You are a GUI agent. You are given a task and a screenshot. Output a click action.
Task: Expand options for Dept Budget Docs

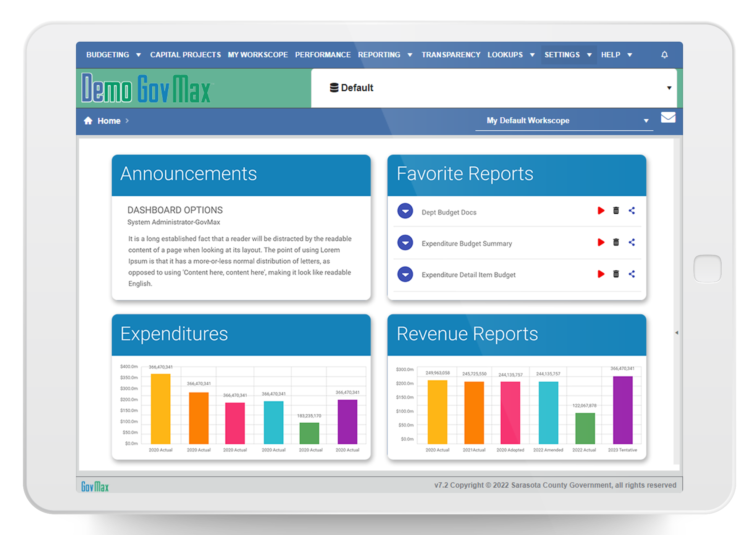[x=405, y=211]
